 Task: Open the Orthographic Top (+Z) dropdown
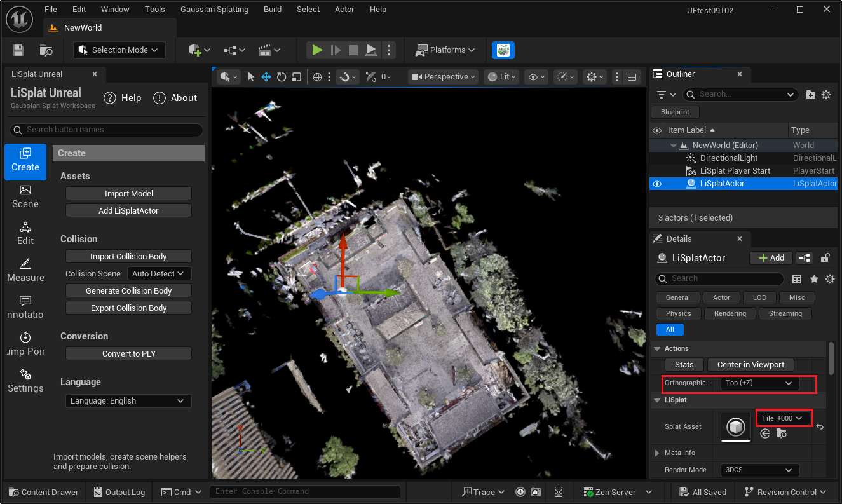click(760, 383)
